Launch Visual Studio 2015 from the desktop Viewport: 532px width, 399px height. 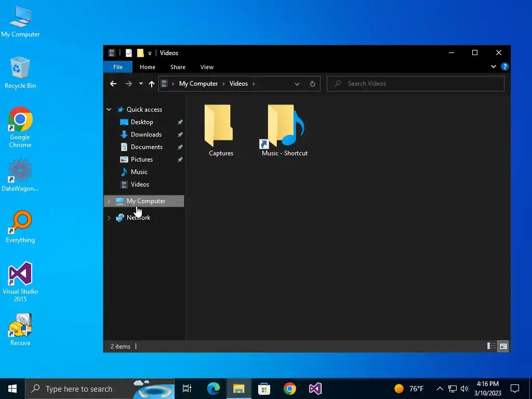pos(20,282)
